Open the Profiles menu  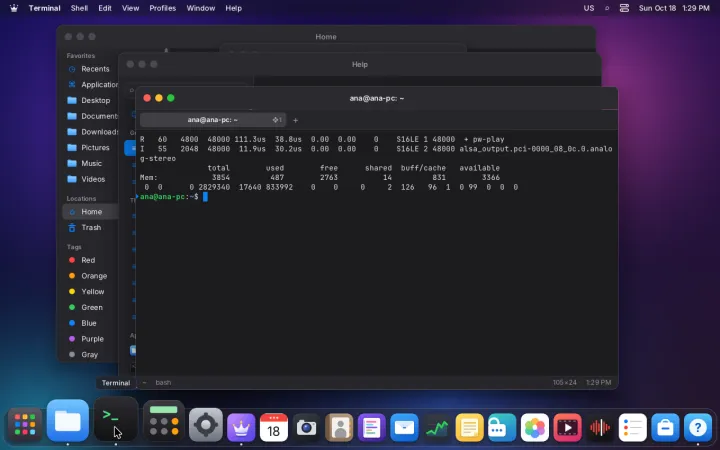point(163,8)
